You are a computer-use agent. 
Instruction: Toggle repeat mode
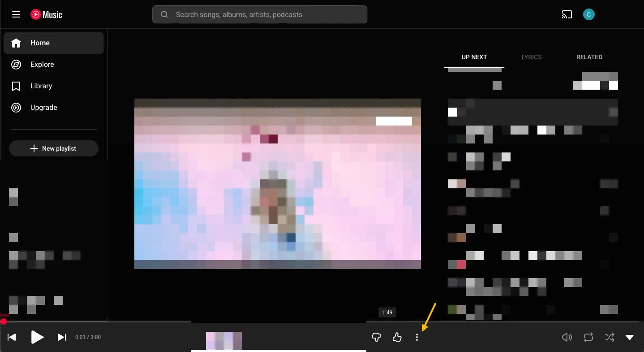click(588, 337)
